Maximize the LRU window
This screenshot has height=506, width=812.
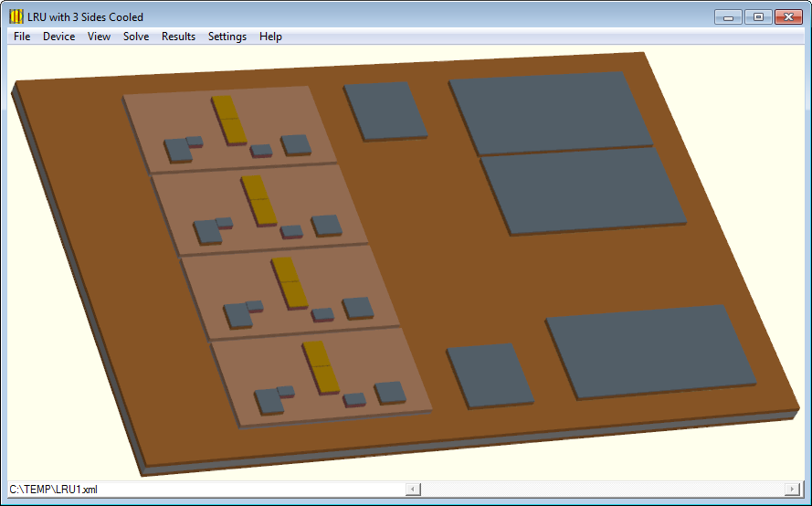758,17
